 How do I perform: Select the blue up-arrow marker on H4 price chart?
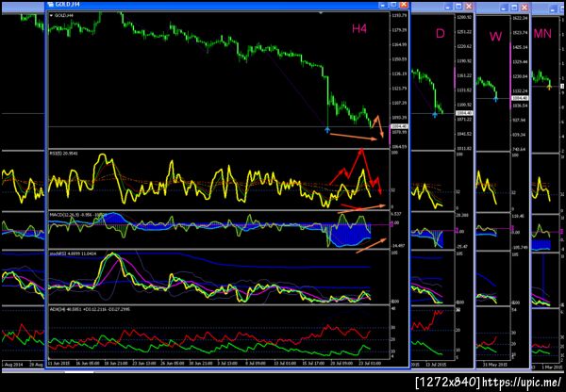pos(327,130)
